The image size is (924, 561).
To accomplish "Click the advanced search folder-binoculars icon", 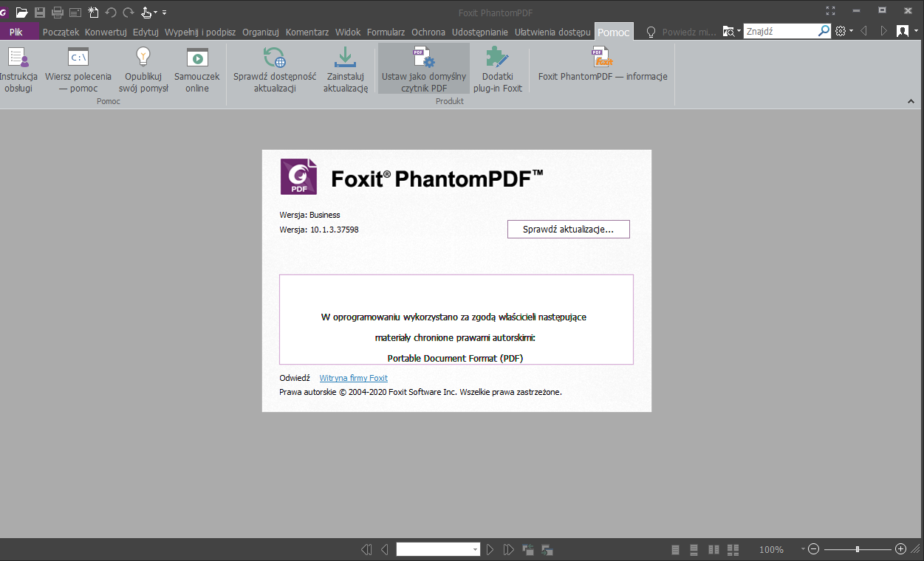I will 729,31.
